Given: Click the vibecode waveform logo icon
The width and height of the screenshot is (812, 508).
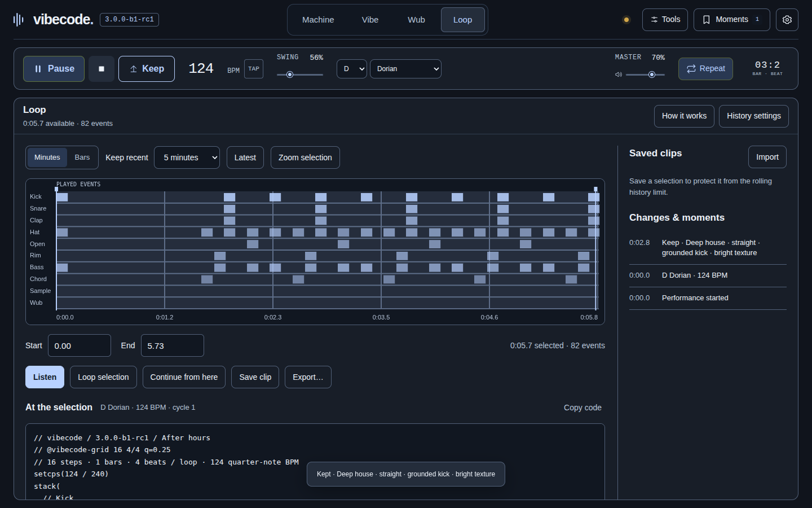Looking at the screenshot, I should [19, 20].
